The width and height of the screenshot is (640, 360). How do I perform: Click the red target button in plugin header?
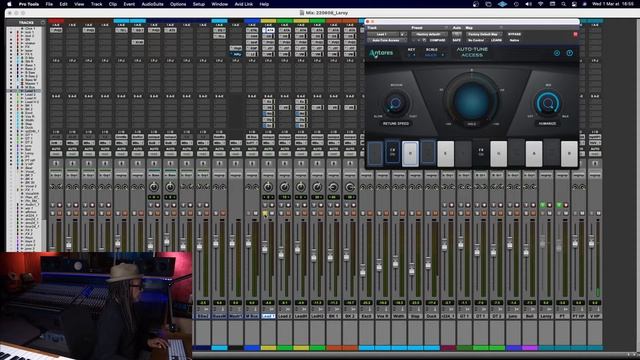tap(575, 34)
